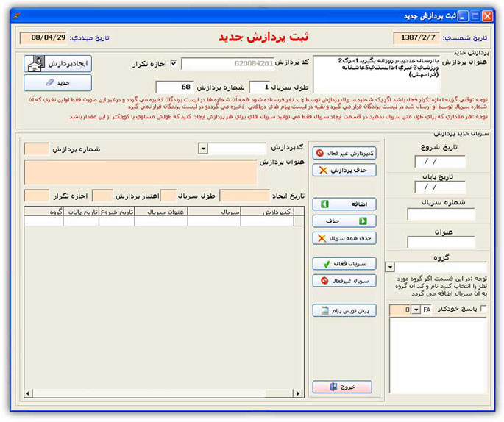Click the اضافه (add) button
The width and height of the screenshot is (504, 422).
coord(344,204)
